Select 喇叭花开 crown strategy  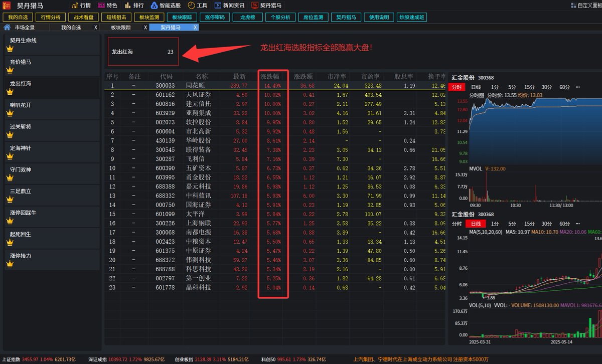(52, 109)
